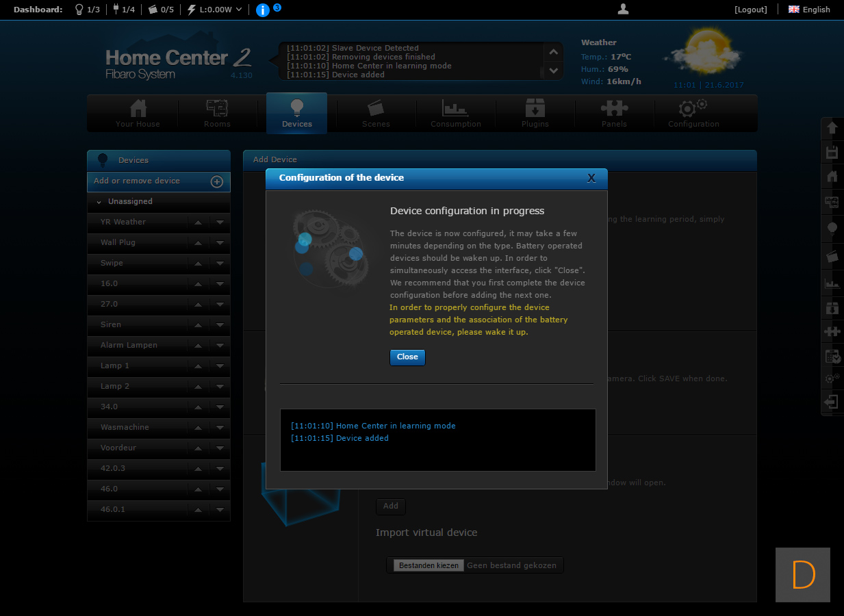844x616 pixels.
Task: Click right sidebar calendar check icon
Action: 832,356
